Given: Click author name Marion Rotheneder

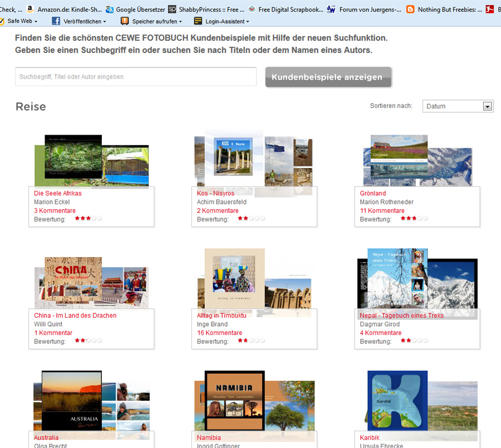Looking at the screenshot, I should pyautogui.click(x=387, y=202).
